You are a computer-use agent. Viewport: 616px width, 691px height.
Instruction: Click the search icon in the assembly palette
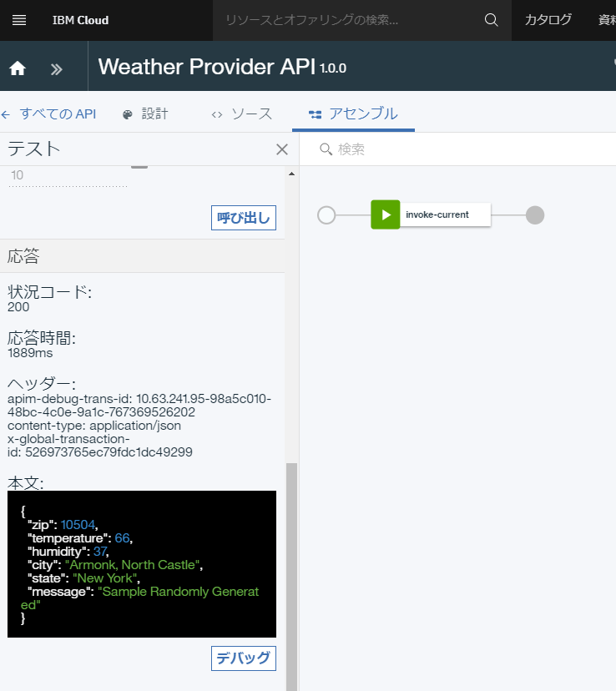(x=326, y=149)
